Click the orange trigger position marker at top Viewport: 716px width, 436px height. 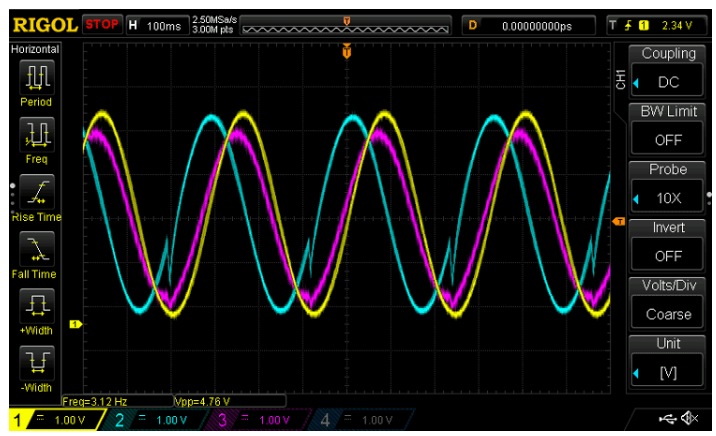point(347,51)
